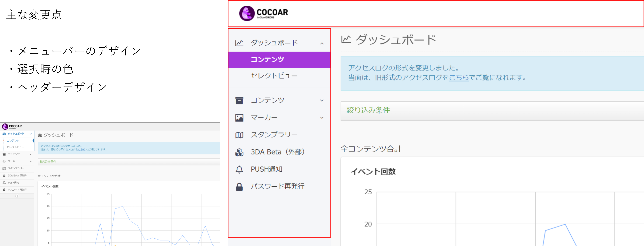The image size is (644, 246).
Task: Open the 絞り込み条件 panel in old screenshot
Action: 129,162
